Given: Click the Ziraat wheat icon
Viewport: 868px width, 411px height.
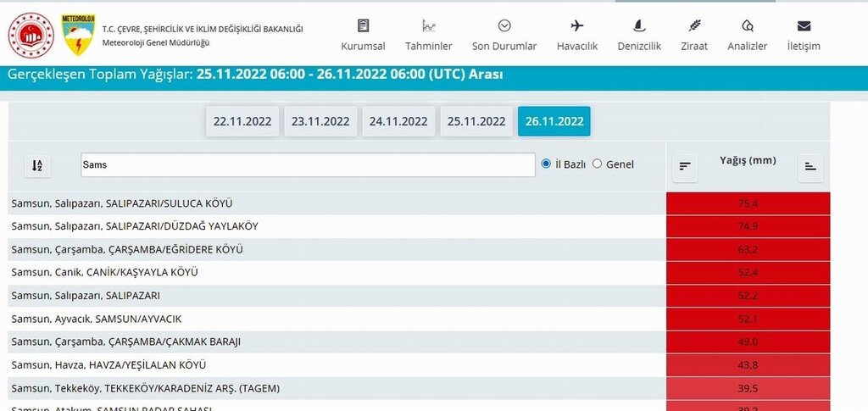Looking at the screenshot, I should click(x=694, y=25).
